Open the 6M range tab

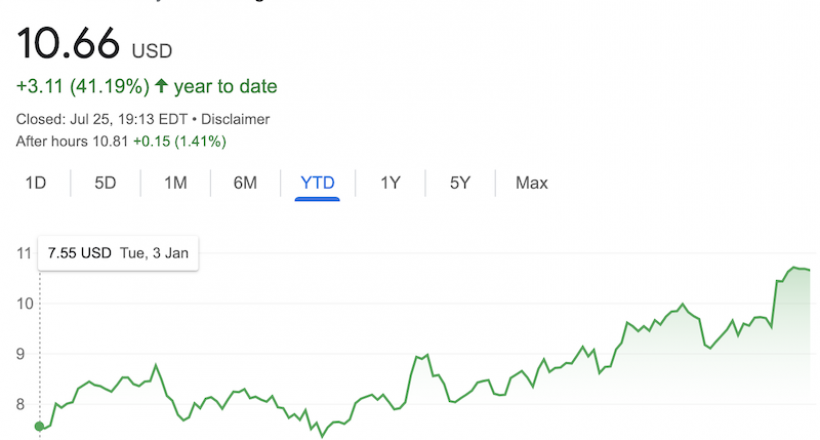245,183
